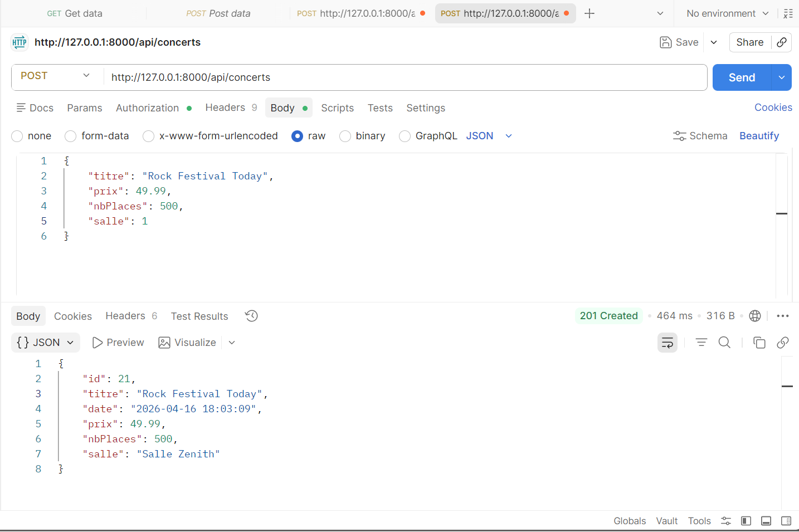Click the filter response icon
This screenshot has width=799, height=532.
[701, 343]
